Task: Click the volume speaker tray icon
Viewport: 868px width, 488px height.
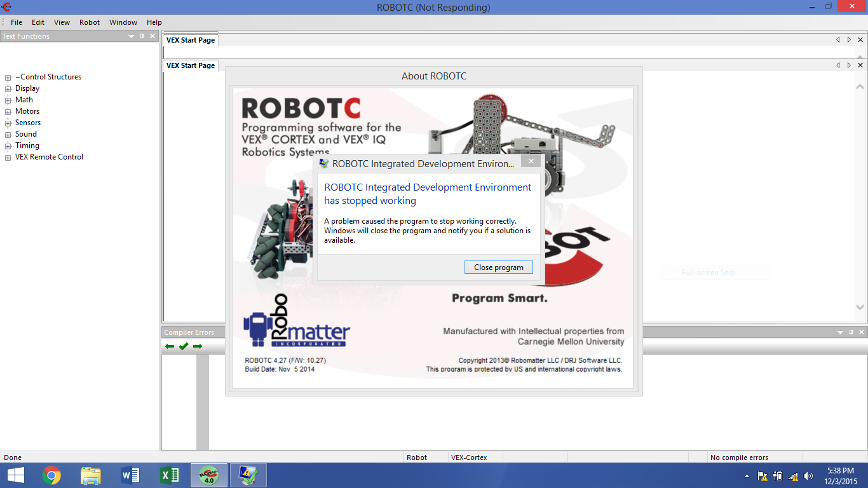Action: click(x=808, y=476)
